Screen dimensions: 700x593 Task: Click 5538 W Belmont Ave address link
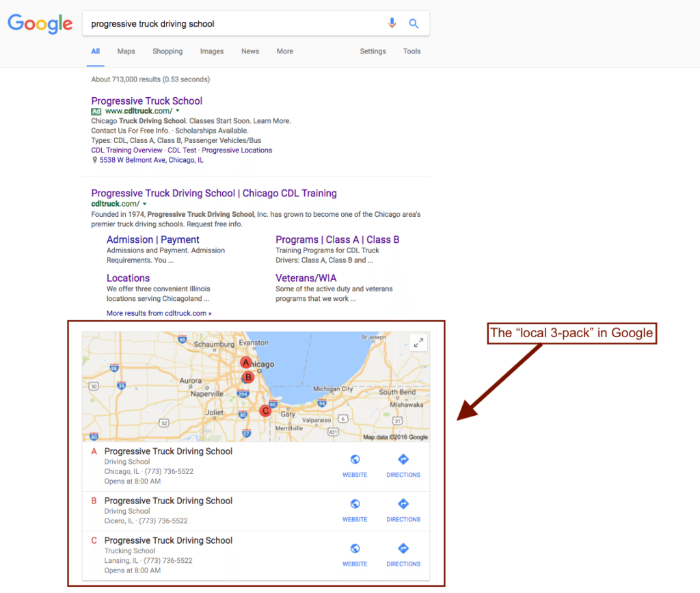151,160
